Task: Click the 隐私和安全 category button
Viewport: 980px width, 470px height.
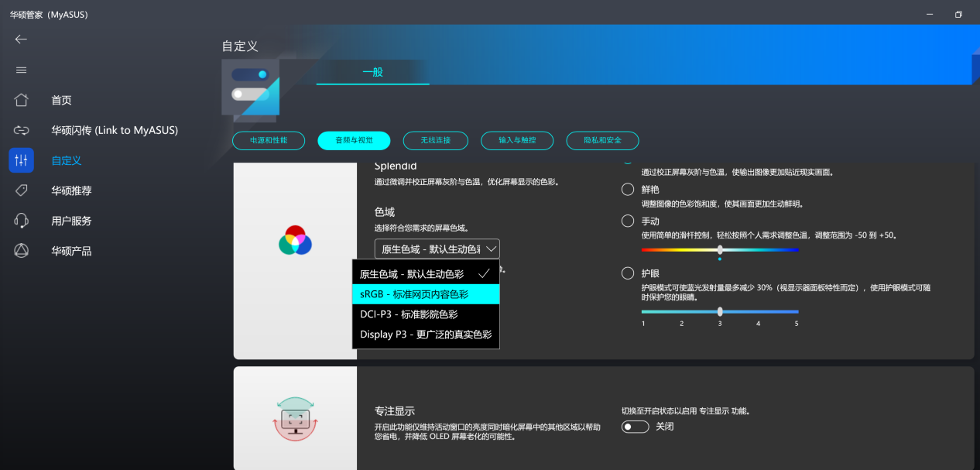Action: pyautogui.click(x=602, y=140)
